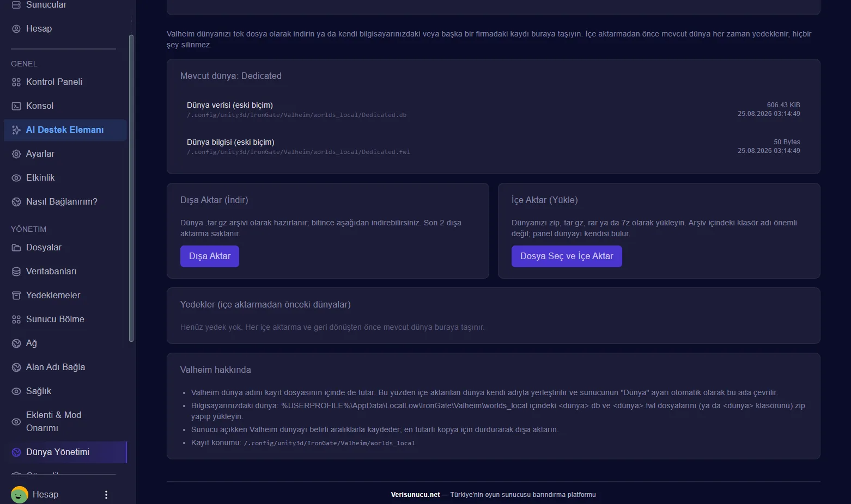The width and height of the screenshot is (851, 504).
Task: Click the Yedeklemeler archive icon
Action: tap(16, 296)
